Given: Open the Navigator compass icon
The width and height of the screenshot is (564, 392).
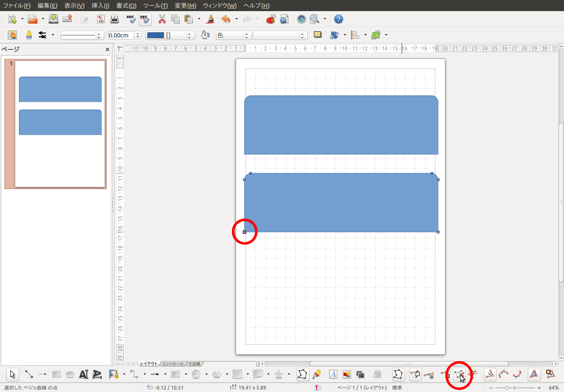Looking at the screenshot, I should click(x=302, y=19).
